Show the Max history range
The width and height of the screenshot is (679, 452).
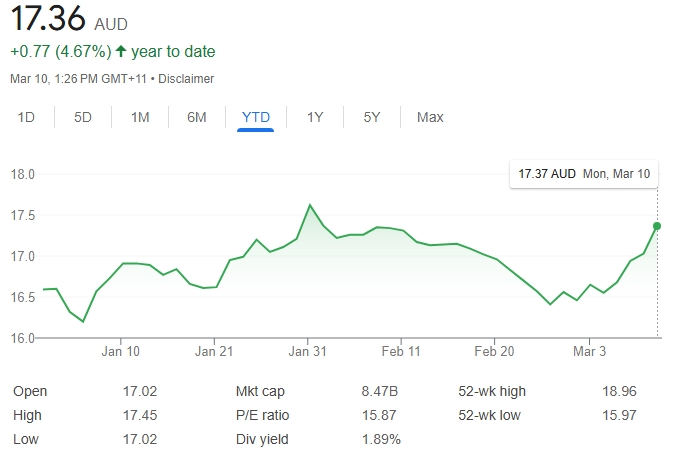pyautogui.click(x=430, y=117)
